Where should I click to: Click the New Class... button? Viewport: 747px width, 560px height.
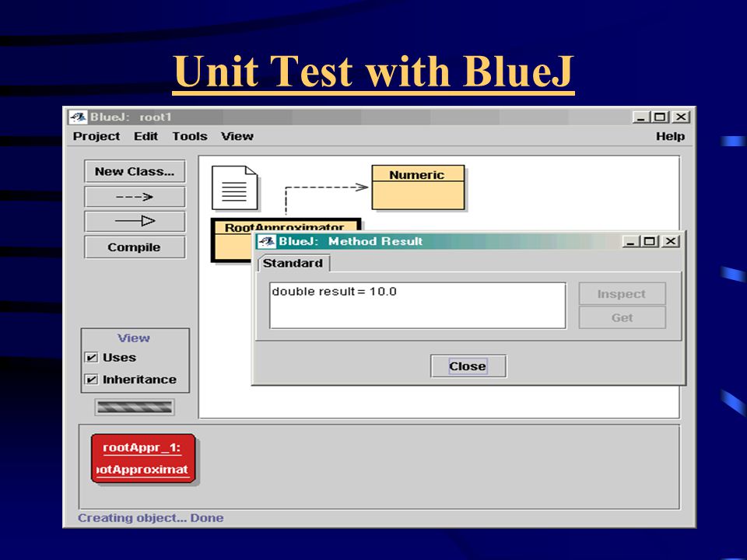coord(135,171)
